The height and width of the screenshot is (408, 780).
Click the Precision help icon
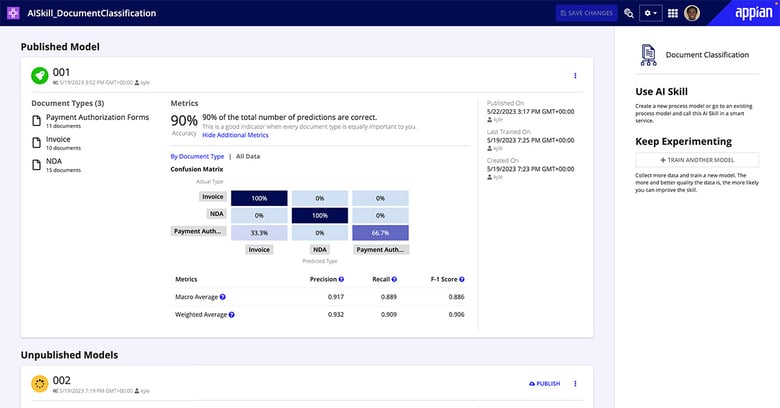pyautogui.click(x=341, y=279)
